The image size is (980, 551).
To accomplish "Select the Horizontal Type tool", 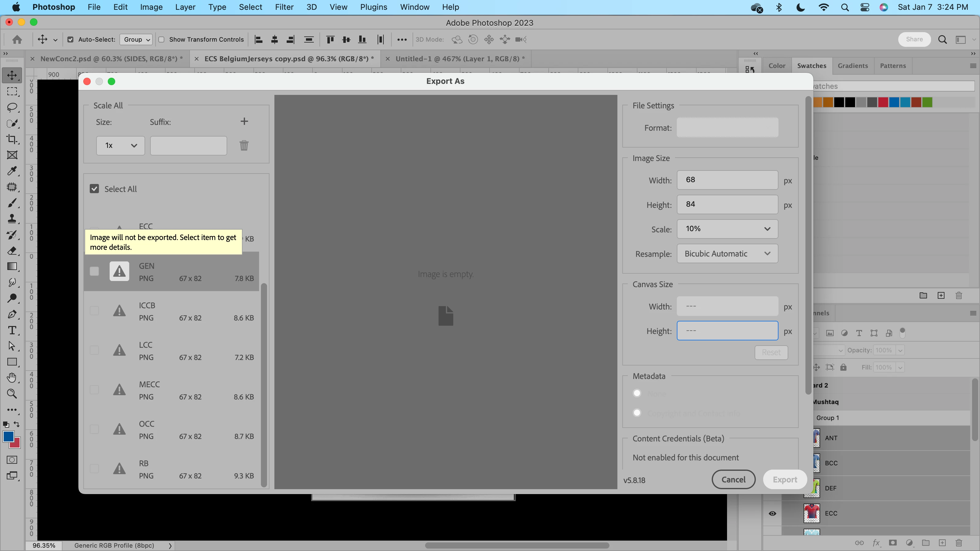I will pos(12,330).
